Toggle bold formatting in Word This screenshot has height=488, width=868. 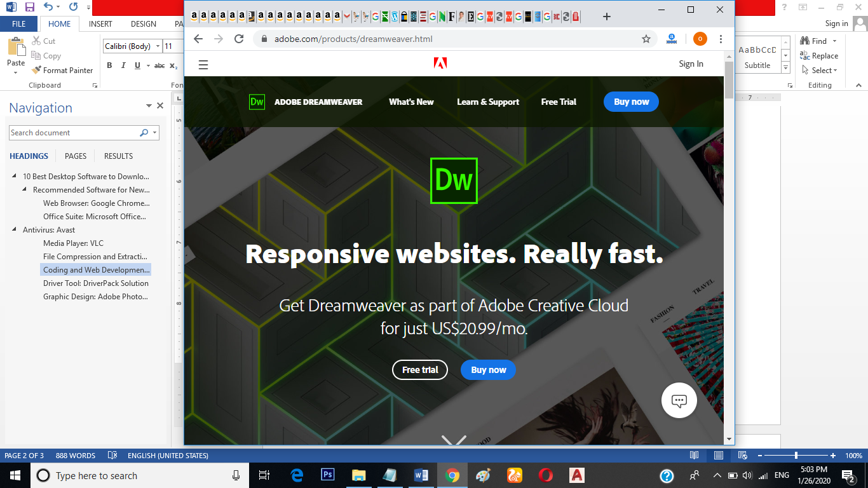coord(109,65)
